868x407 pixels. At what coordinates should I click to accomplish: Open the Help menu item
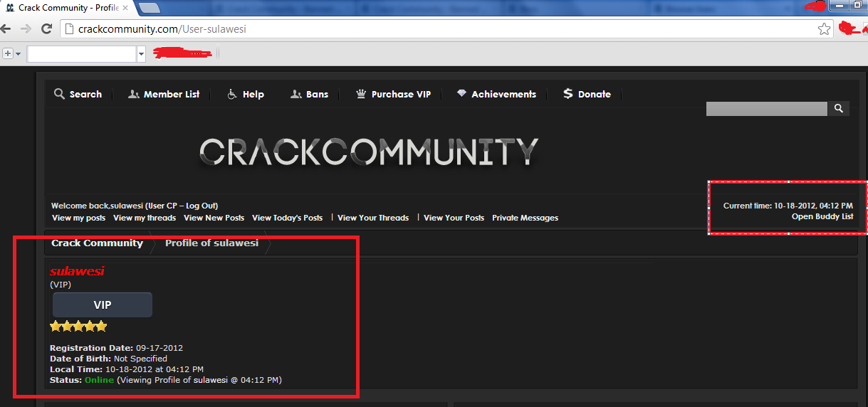click(x=253, y=94)
